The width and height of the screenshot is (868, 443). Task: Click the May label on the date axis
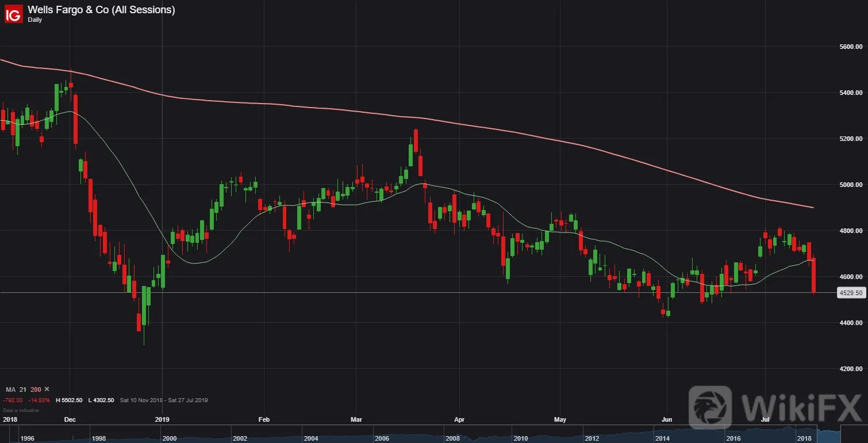[x=560, y=419]
